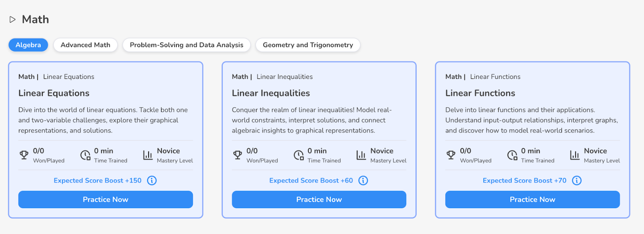The image size is (644, 234).
Task: Click bar chart icon in Linear Equations card
Action: pyautogui.click(x=148, y=155)
